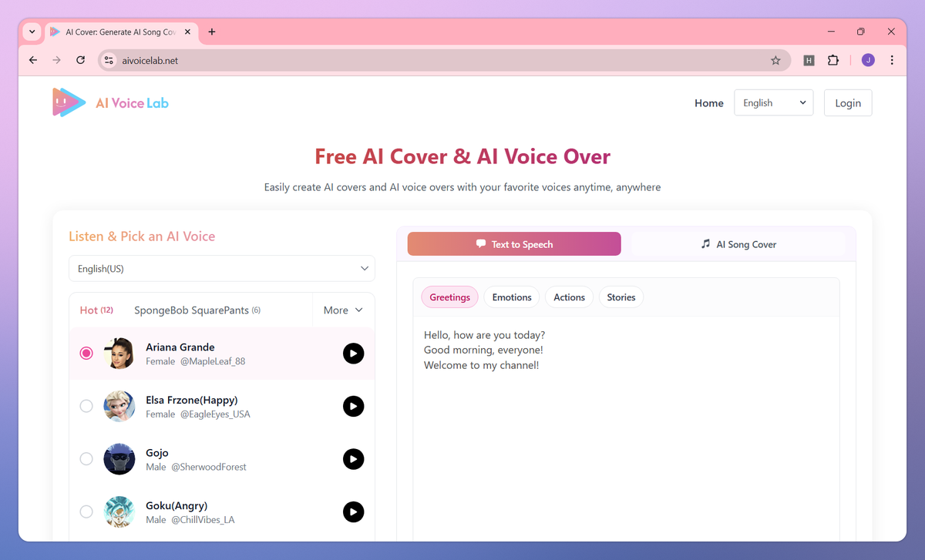Choose the Actions sample text chip
This screenshot has width=925, height=560.
click(x=569, y=297)
